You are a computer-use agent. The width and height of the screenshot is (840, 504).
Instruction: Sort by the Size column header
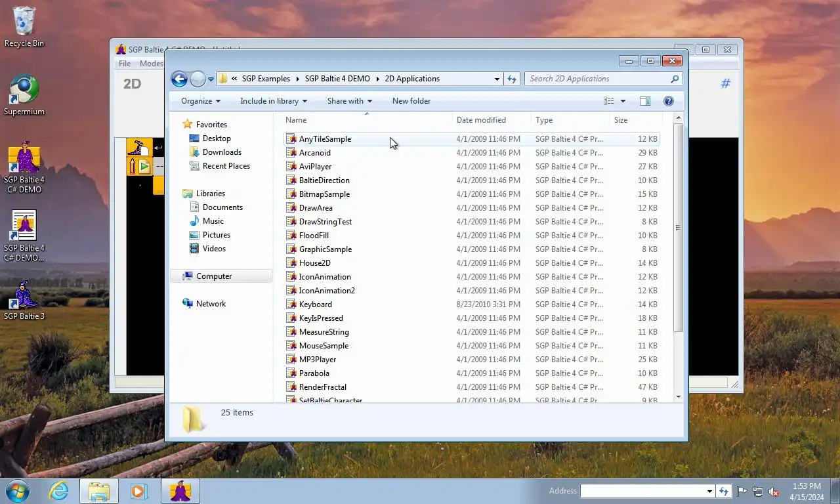(635, 120)
